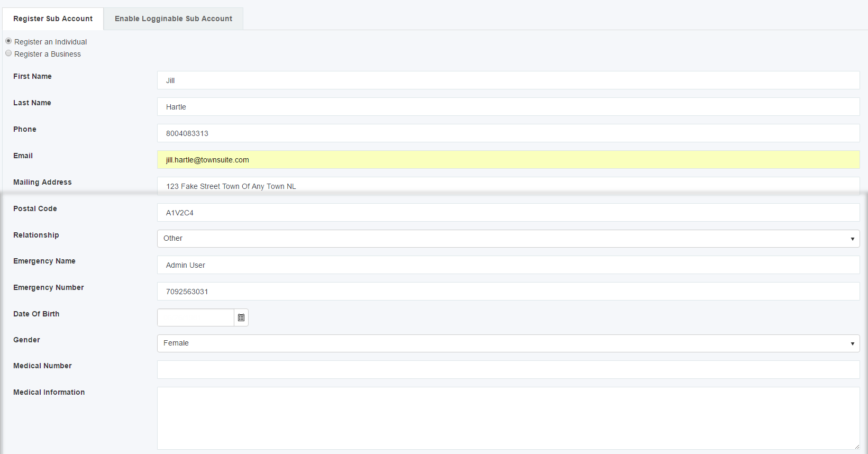Open the Relationship dropdown showing Other
The height and width of the screenshot is (454, 868).
point(508,239)
